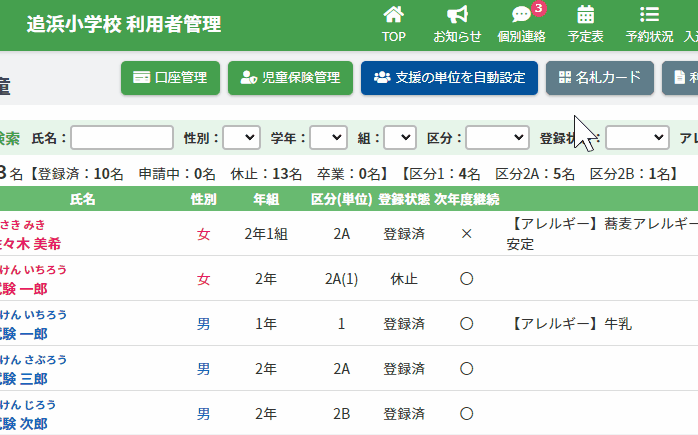Open student 三郎 name link
Image resolution: width=698 pixels, height=435 pixels.
pos(23,378)
